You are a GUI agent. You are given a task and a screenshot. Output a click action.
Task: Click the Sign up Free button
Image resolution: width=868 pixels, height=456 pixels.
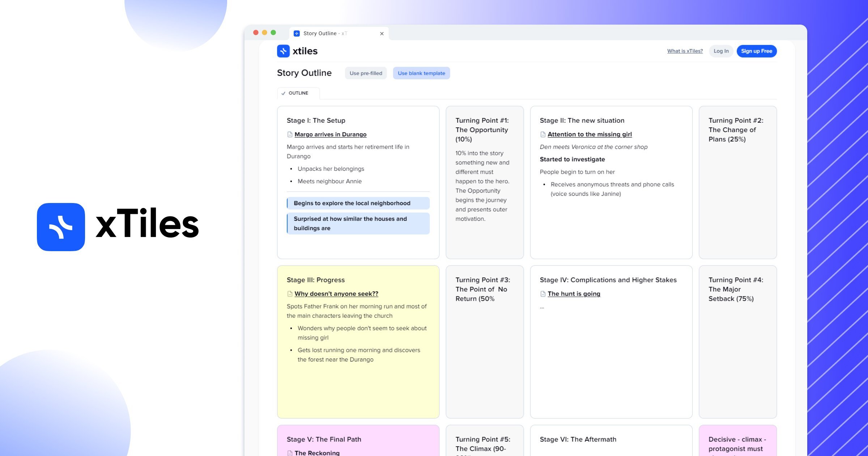click(757, 51)
